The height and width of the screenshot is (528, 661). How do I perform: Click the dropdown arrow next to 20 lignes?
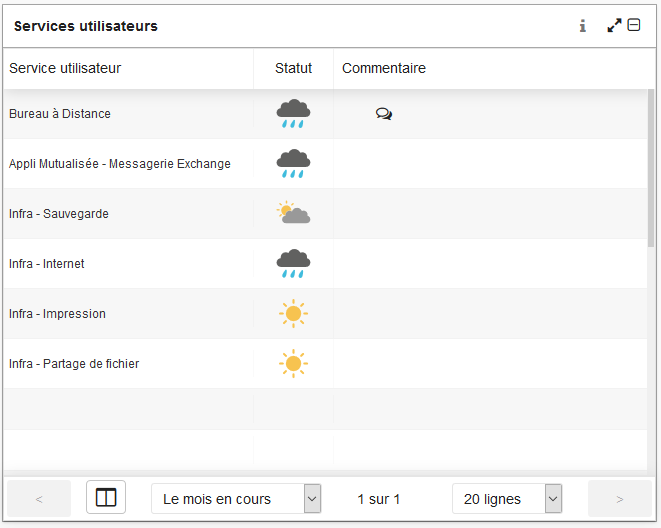pyautogui.click(x=554, y=499)
